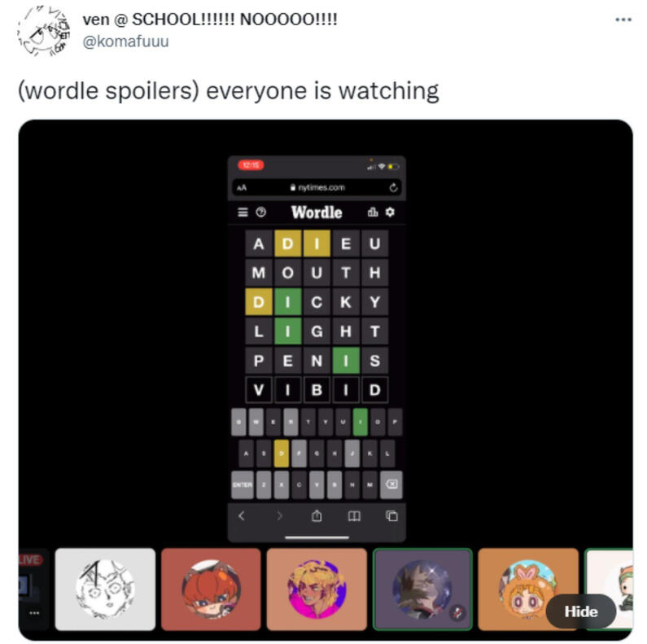647x644 pixels.
Task: Click the backspace key on Wordle keyboard
Action: pyautogui.click(x=391, y=484)
